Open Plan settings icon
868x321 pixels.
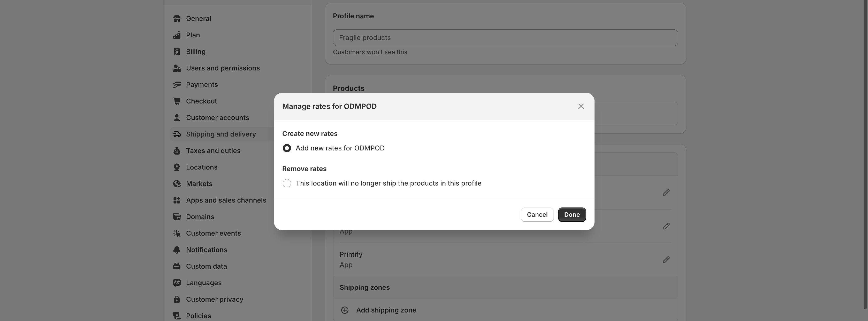177,35
